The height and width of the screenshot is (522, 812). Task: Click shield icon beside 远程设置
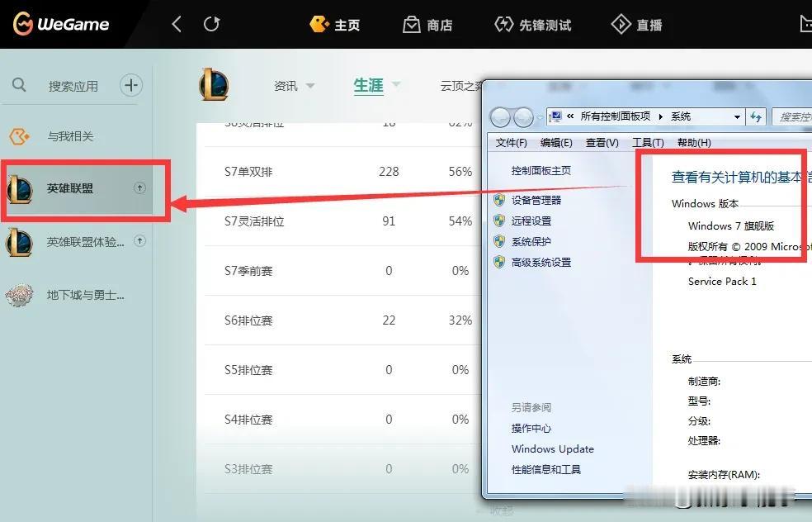499,221
